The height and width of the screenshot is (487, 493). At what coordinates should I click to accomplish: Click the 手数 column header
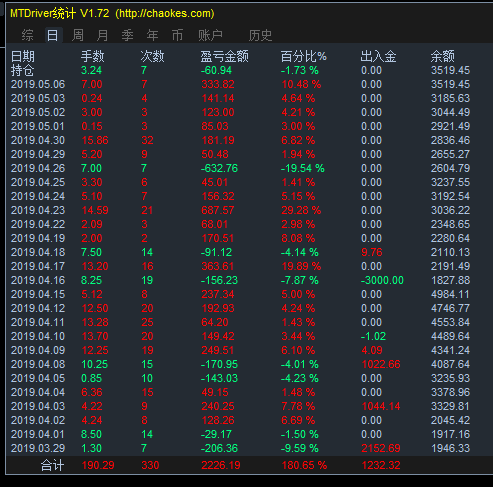point(92,56)
